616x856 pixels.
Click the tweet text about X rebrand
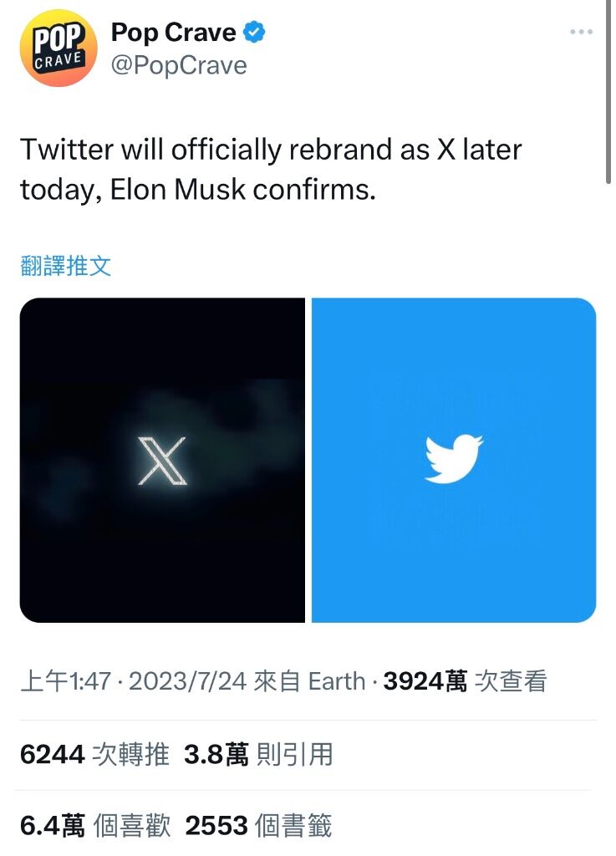point(271,169)
